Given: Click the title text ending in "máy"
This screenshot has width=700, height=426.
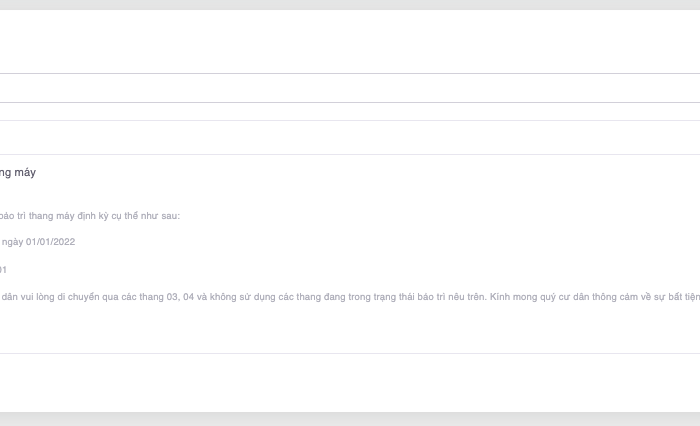Looking at the screenshot, I should 18,173.
